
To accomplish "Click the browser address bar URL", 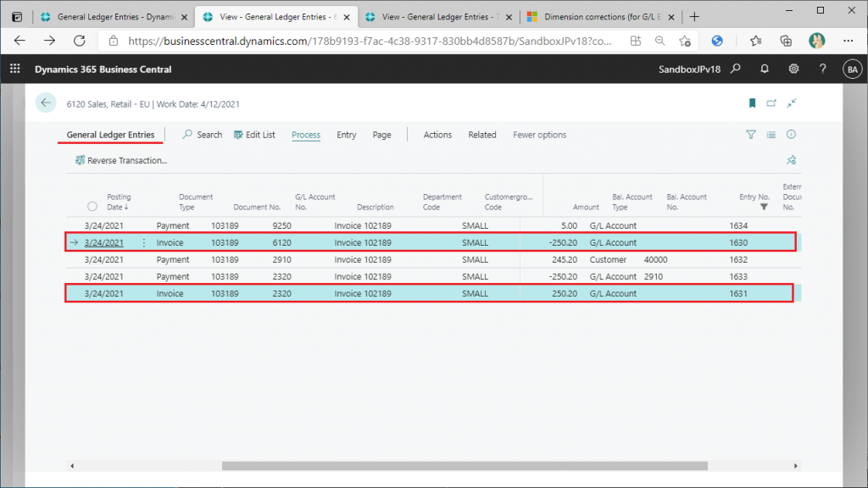I will [x=370, y=41].
